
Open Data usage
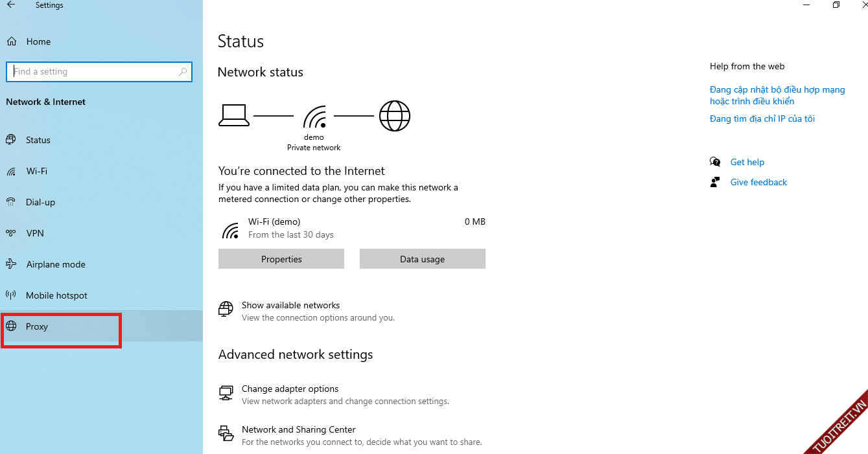coord(422,259)
